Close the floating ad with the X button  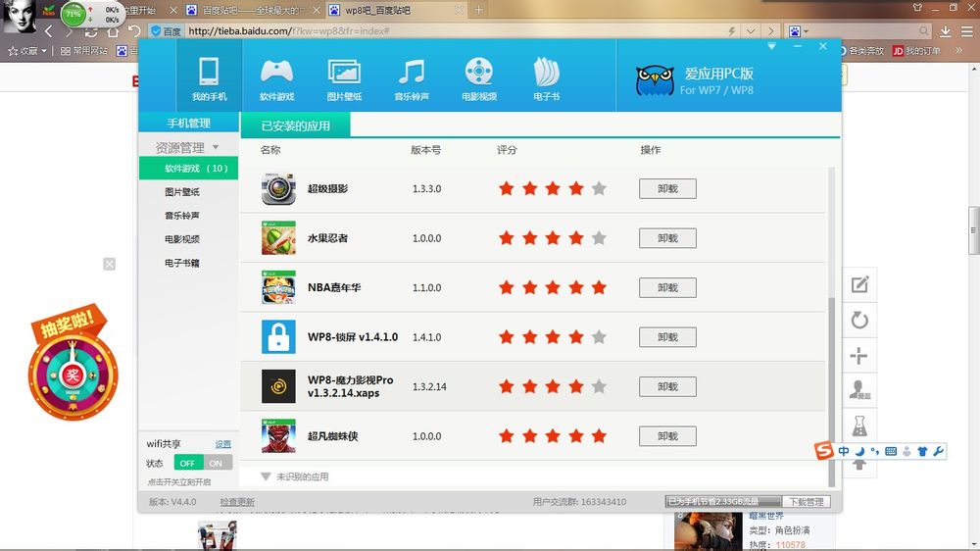point(110,264)
